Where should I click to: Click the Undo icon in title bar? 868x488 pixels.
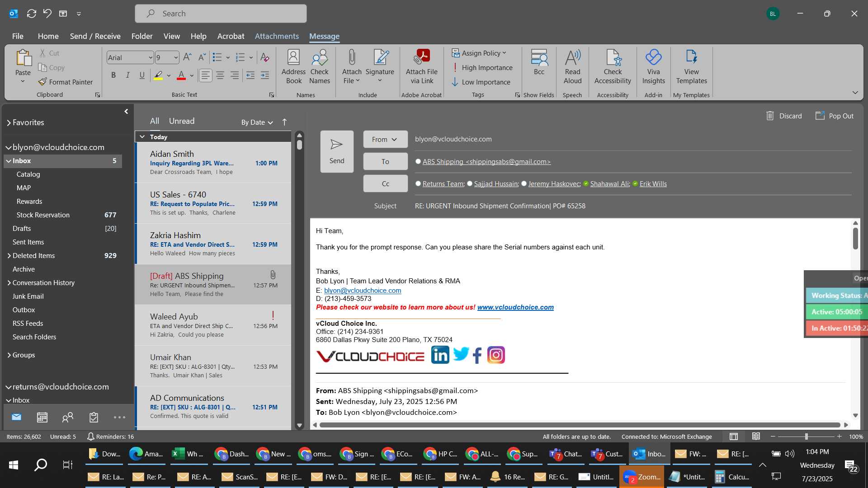tap(47, 14)
